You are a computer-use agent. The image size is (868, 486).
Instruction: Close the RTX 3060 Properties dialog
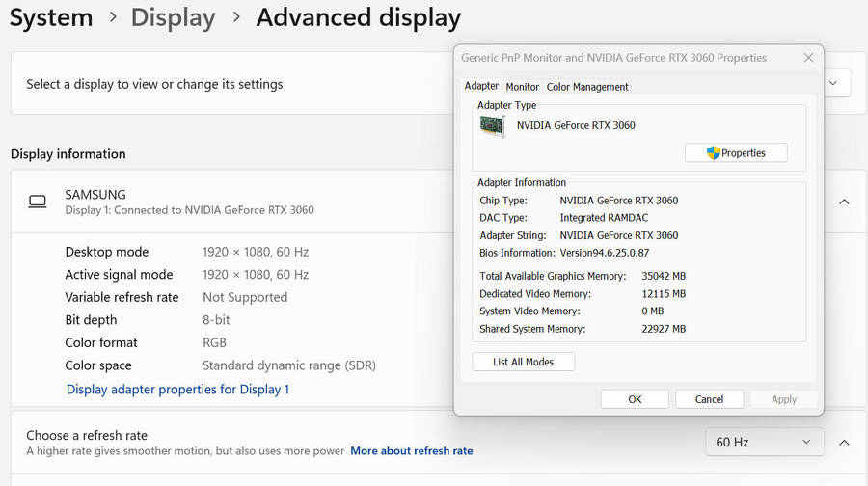808,58
